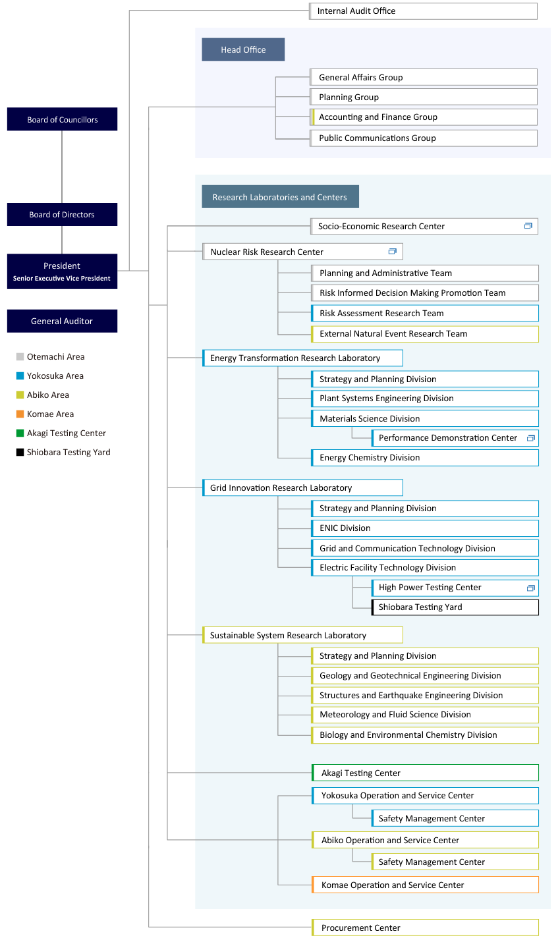
Task: Open the Performance Demonstration Center box
Action: click(x=455, y=437)
